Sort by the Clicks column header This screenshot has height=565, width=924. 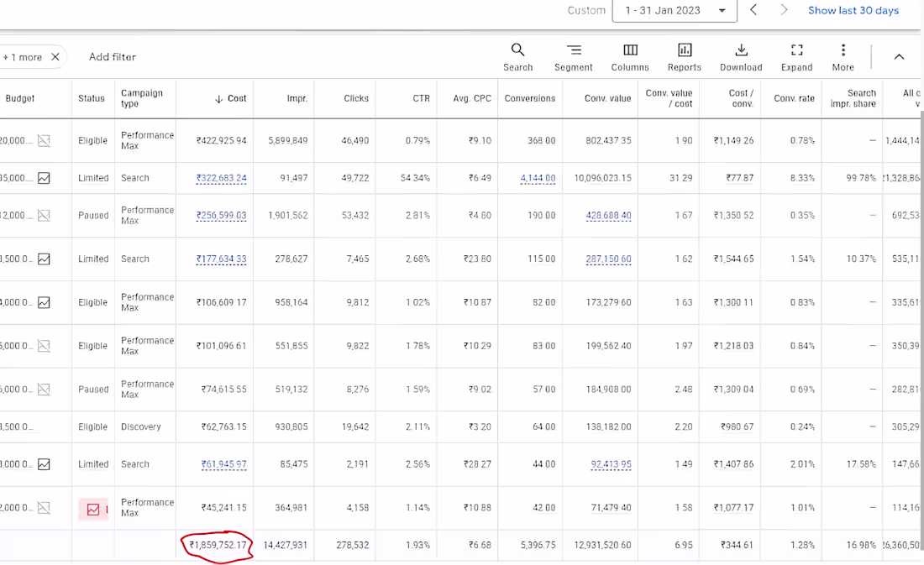click(356, 98)
